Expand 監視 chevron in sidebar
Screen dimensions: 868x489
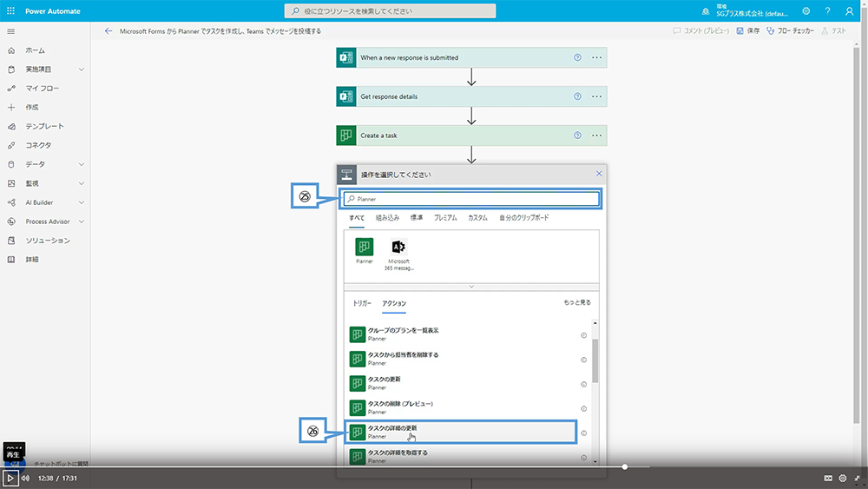[x=82, y=183]
